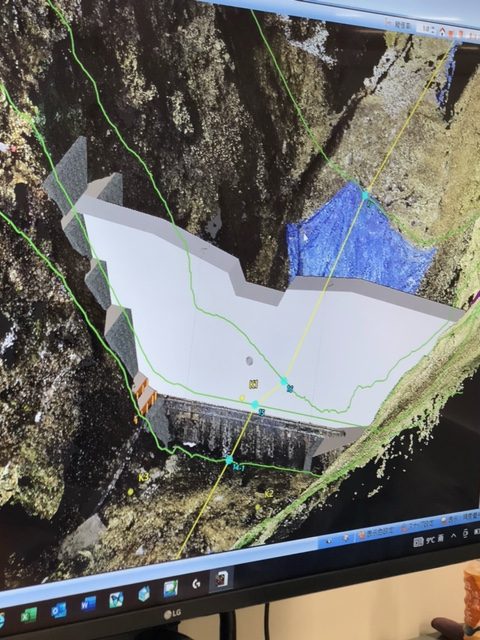Select the blue water surface polygon
Screen dimensions: 480x640
[359, 241]
